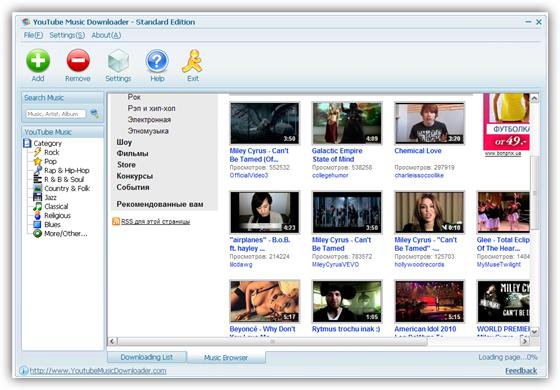The width and height of the screenshot is (560, 390).
Task: Select the Rock category in the tree
Action: pos(51,152)
